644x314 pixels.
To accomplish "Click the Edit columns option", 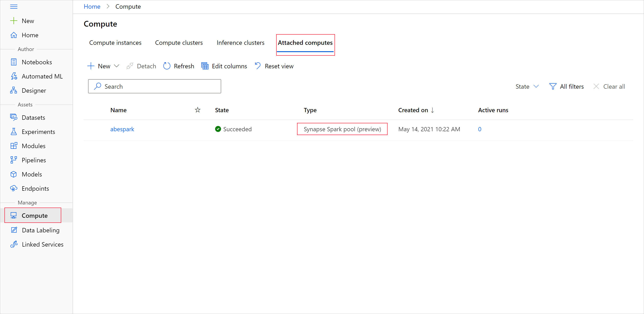I will (224, 66).
